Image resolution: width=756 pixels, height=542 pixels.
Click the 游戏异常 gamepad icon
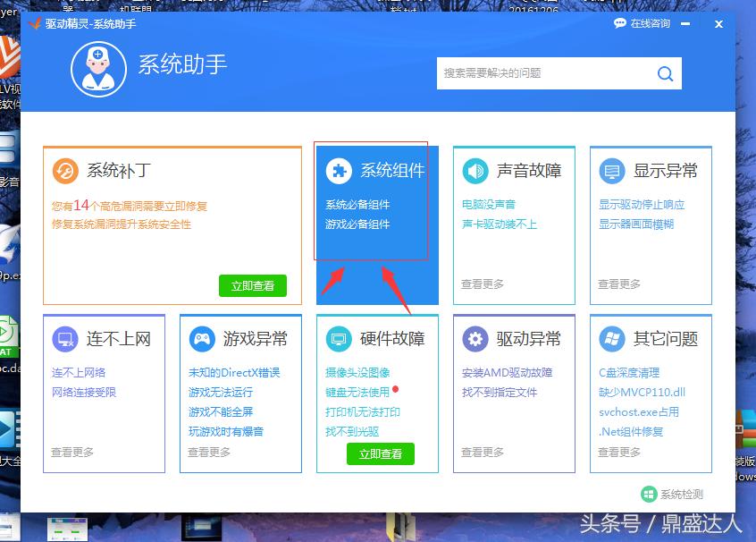[202, 338]
